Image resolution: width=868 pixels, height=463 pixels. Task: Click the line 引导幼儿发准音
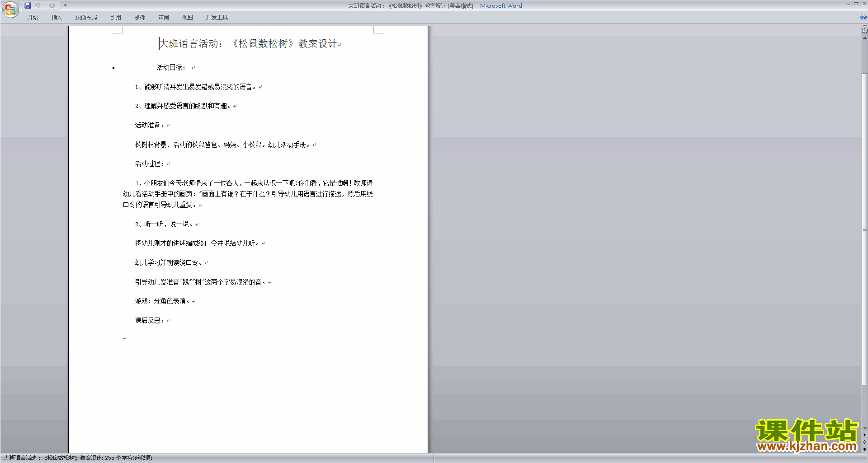coord(201,282)
